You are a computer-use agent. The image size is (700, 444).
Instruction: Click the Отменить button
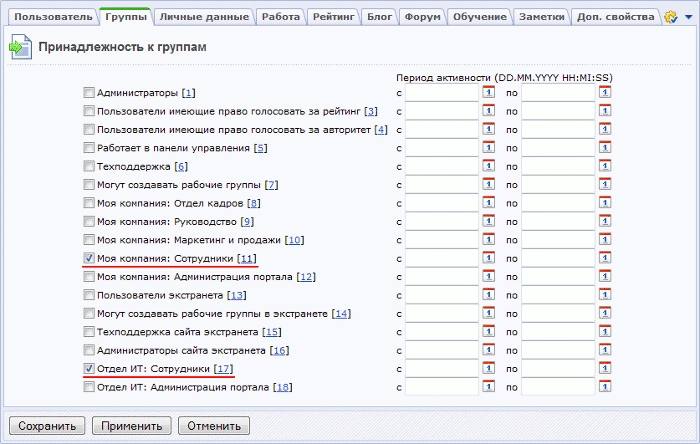click(x=213, y=426)
